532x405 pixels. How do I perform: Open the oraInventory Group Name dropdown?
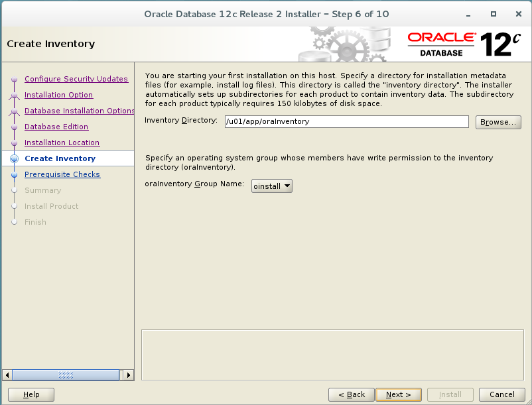coord(272,186)
